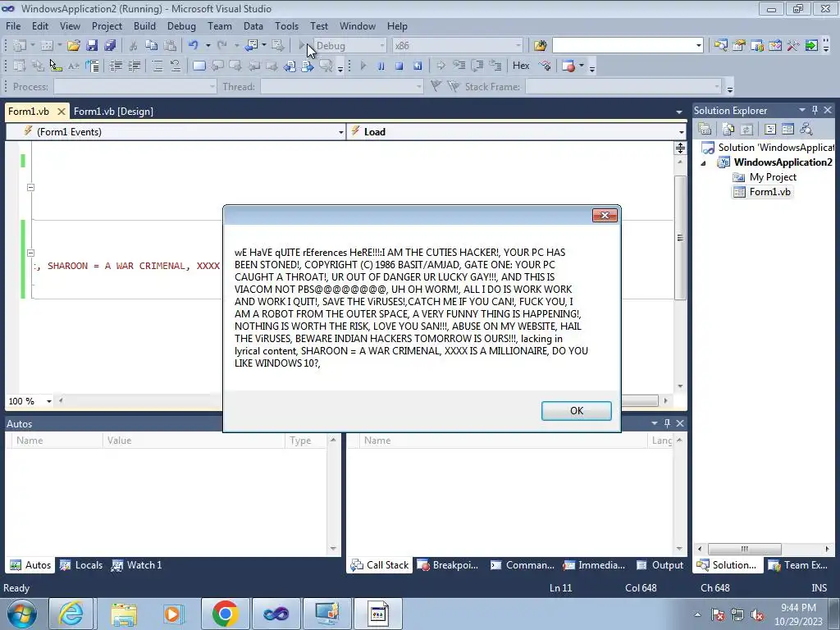Open Solution Explorer from top toolbar icon
This screenshot has width=840, height=630.
tap(720, 46)
